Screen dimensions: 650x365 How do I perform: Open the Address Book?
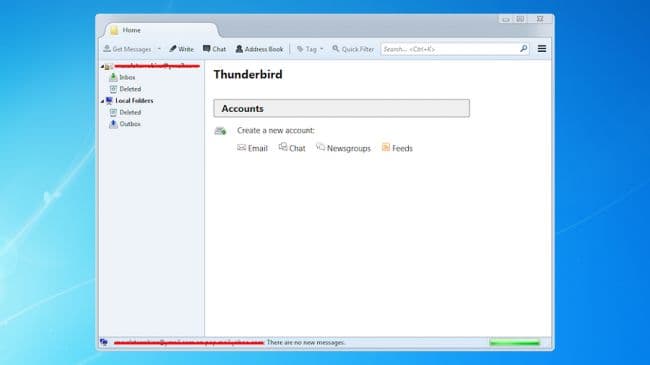coord(260,49)
